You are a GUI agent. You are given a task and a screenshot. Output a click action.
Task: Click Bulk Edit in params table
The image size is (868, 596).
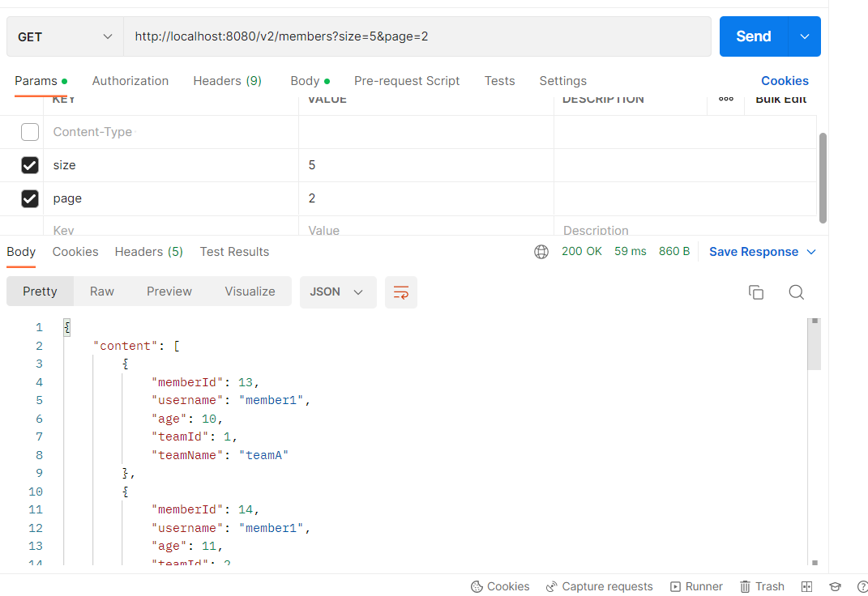781,99
